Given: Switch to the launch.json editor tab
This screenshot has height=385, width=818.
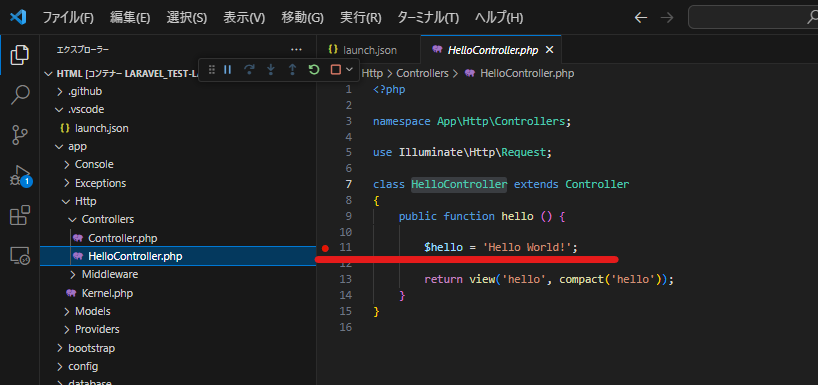Looking at the screenshot, I should point(368,50).
